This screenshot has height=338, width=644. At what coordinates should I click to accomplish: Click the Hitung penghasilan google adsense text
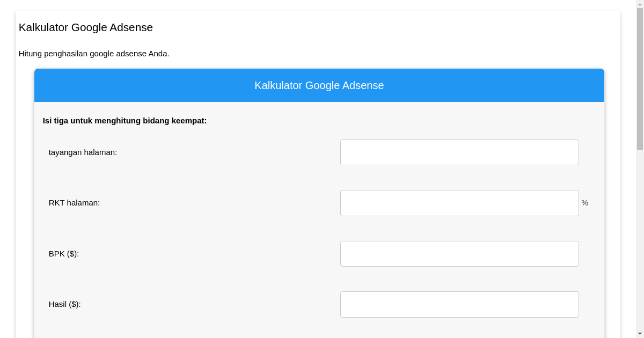click(94, 54)
